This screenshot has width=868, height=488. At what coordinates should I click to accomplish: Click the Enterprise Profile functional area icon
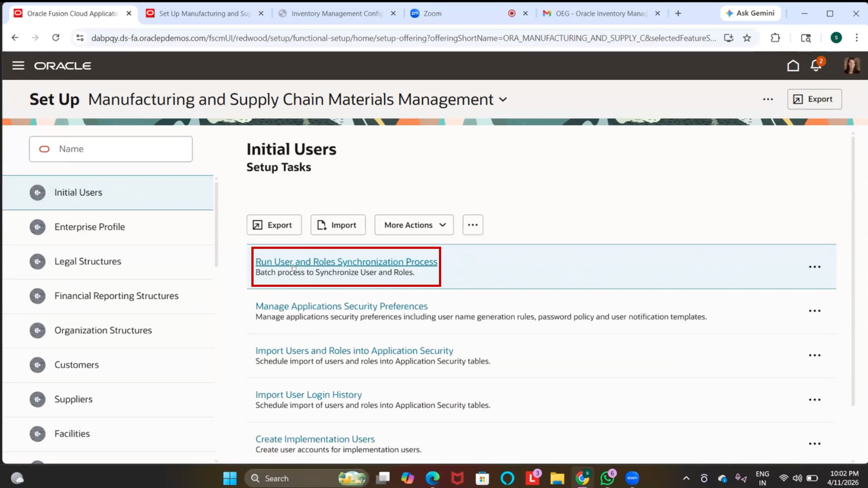tap(38, 227)
